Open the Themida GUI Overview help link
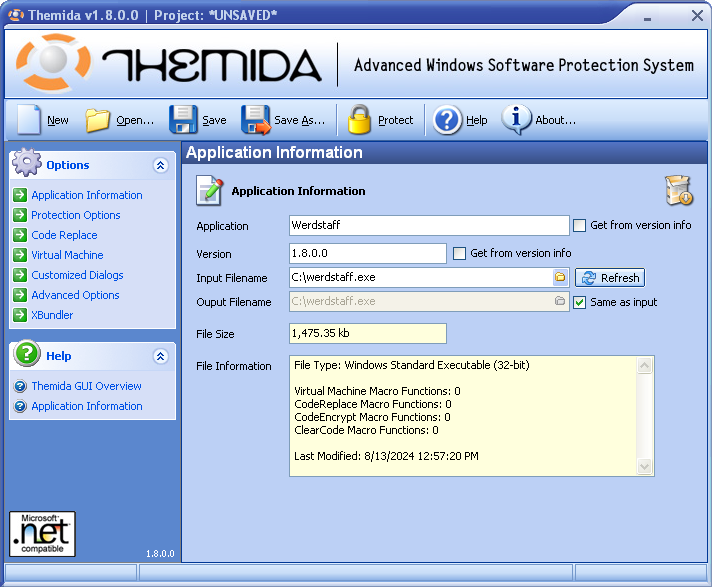Image resolution: width=712 pixels, height=587 pixels. (86, 386)
